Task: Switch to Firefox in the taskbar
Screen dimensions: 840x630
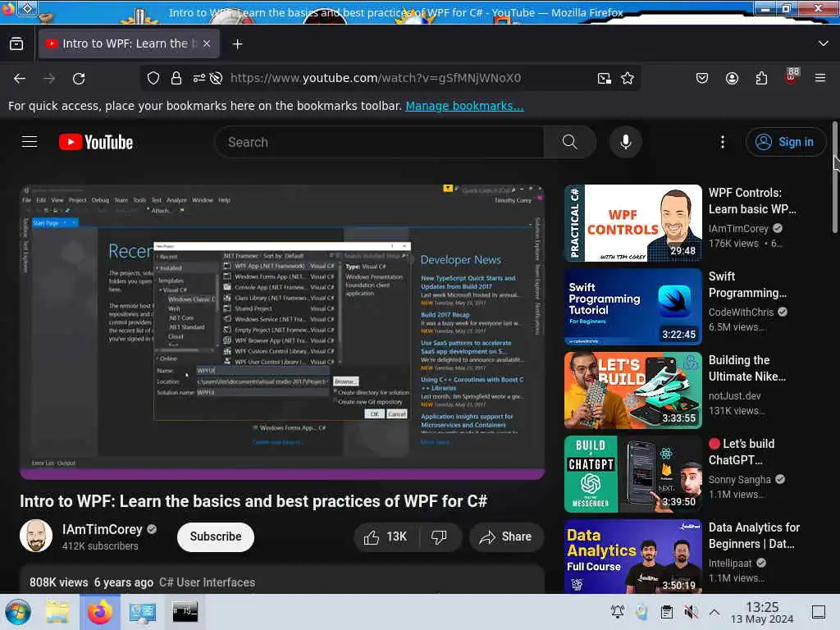Action: click(x=99, y=612)
